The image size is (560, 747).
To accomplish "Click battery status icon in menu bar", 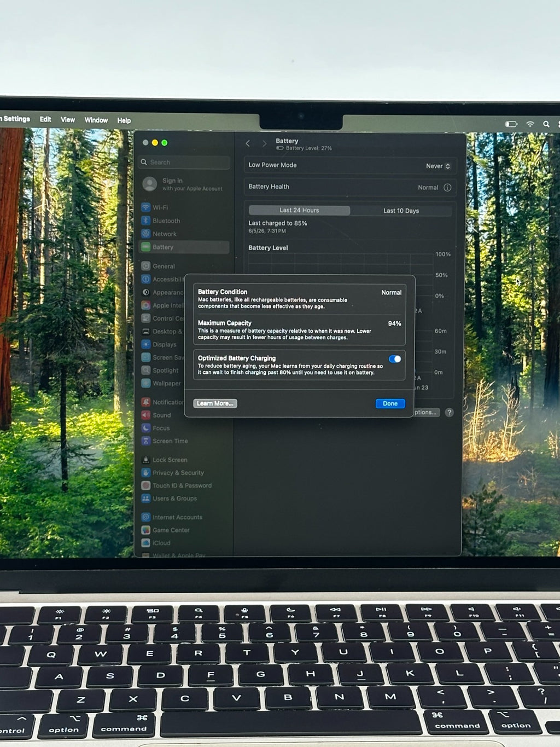I will click(x=511, y=124).
